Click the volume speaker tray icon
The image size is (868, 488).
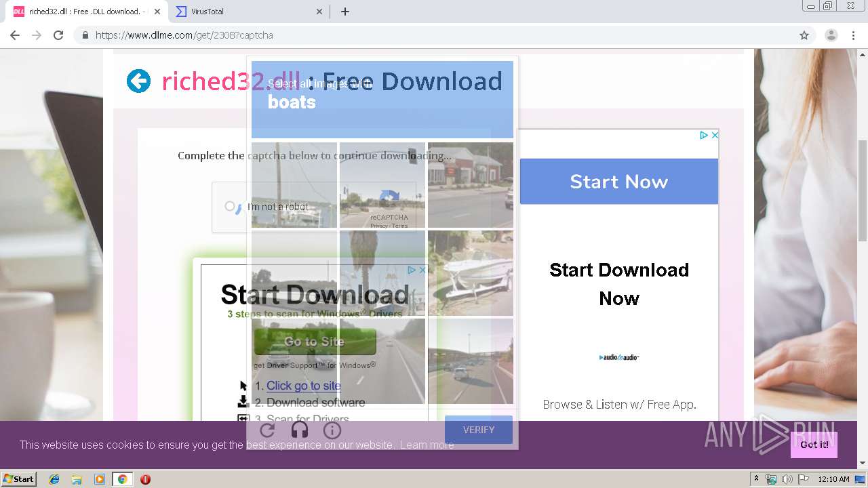[787, 479]
